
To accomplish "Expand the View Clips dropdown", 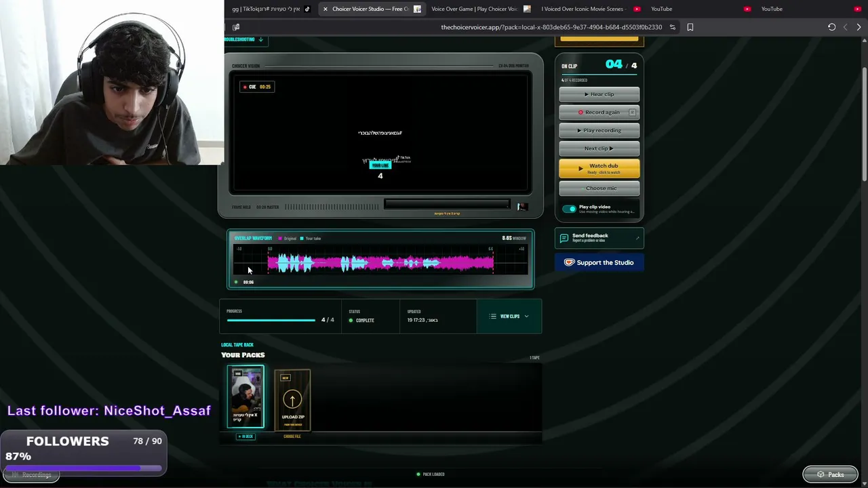I will pos(509,317).
